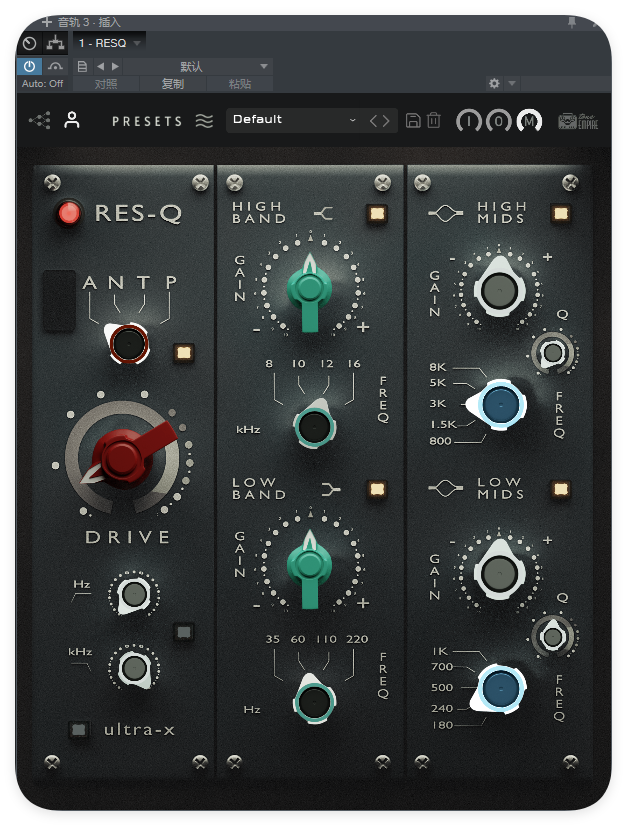The height and width of the screenshot is (826, 627).
Task: Click the HIGH MIDS white gain knob
Action: point(499,289)
